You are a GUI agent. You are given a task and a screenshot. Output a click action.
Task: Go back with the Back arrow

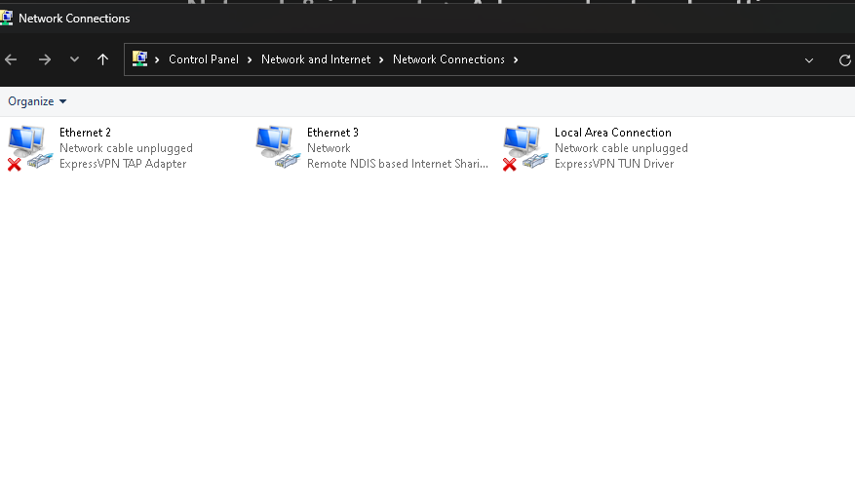tap(11, 59)
